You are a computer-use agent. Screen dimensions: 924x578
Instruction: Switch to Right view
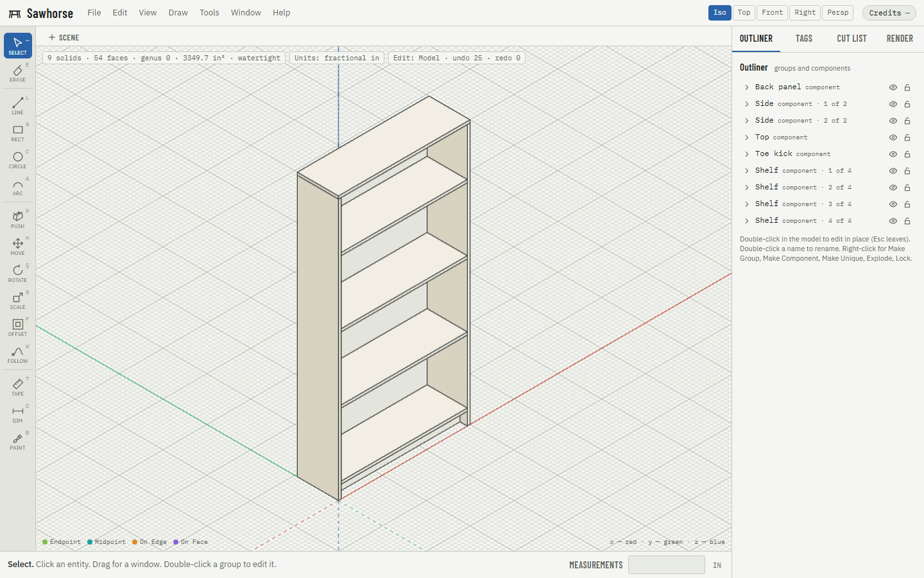pyautogui.click(x=805, y=13)
